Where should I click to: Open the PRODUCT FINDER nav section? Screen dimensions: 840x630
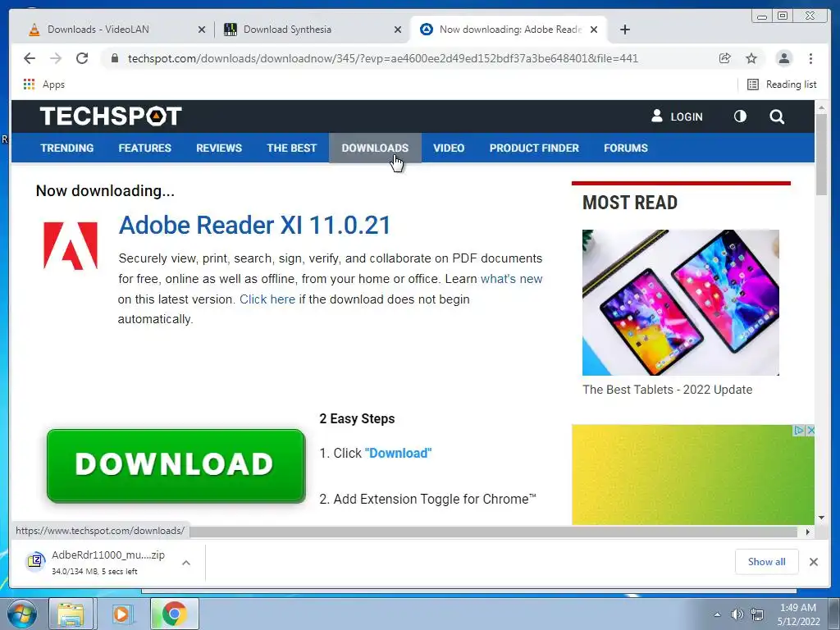[534, 148]
